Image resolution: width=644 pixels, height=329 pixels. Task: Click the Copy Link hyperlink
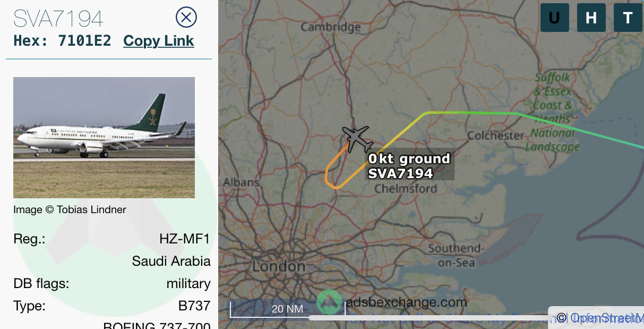tap(159, 41)
